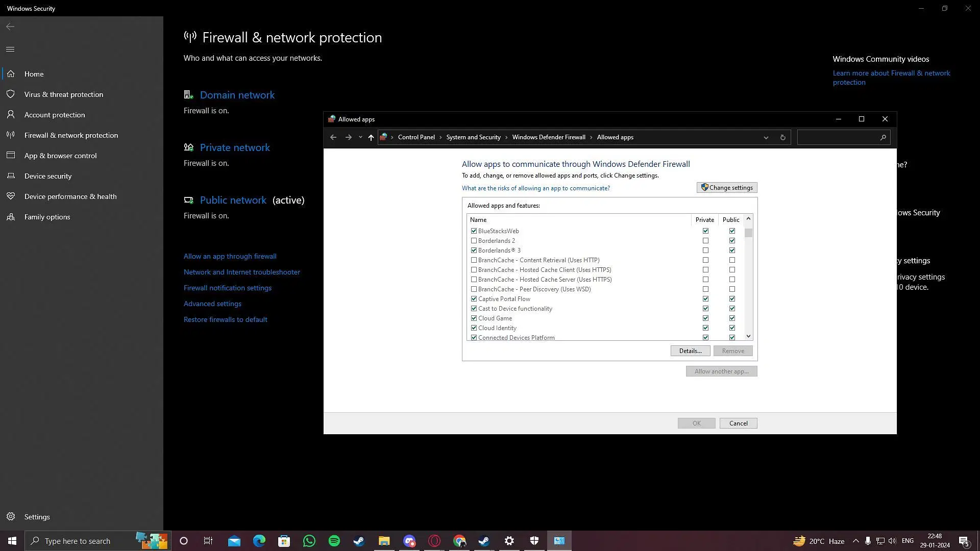
Task: Open Spotify from taskbar
Action: pos(334,541)
